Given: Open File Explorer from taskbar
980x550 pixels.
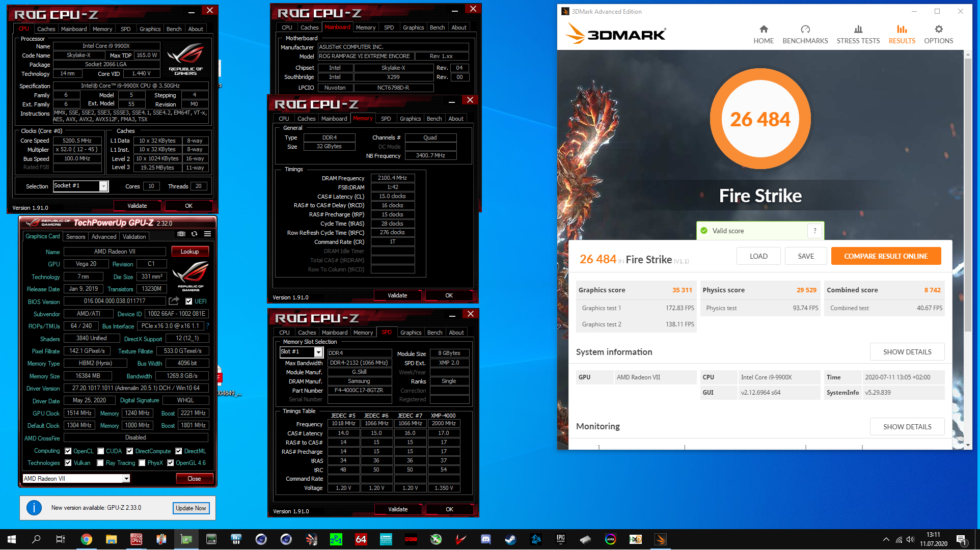Looking at the screenshot, I should (x=111, y=539).
